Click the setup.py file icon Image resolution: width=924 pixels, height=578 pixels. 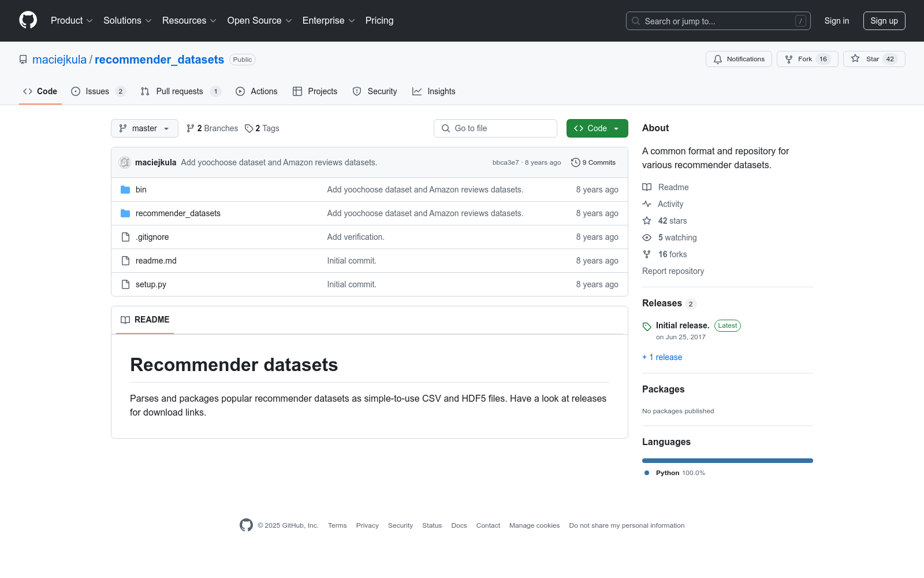125,284
